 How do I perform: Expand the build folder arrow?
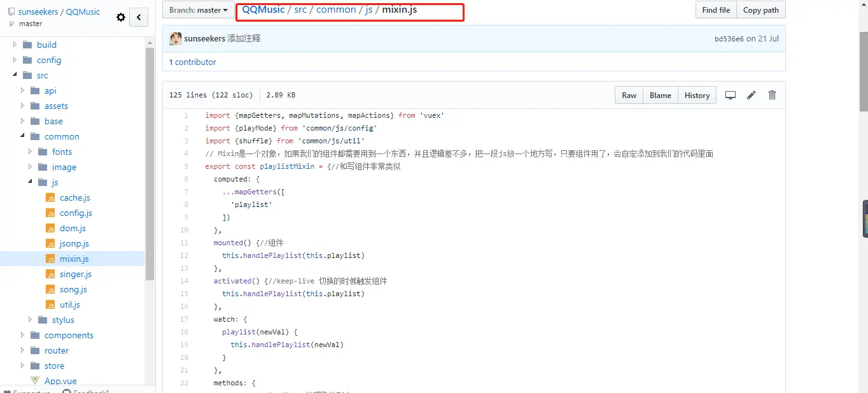(15, 45)
